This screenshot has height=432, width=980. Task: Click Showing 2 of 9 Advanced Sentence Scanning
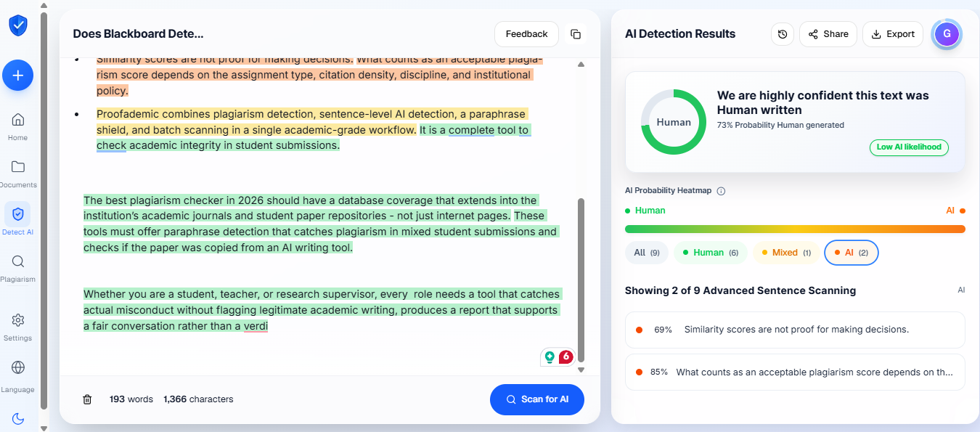point(740,290)
